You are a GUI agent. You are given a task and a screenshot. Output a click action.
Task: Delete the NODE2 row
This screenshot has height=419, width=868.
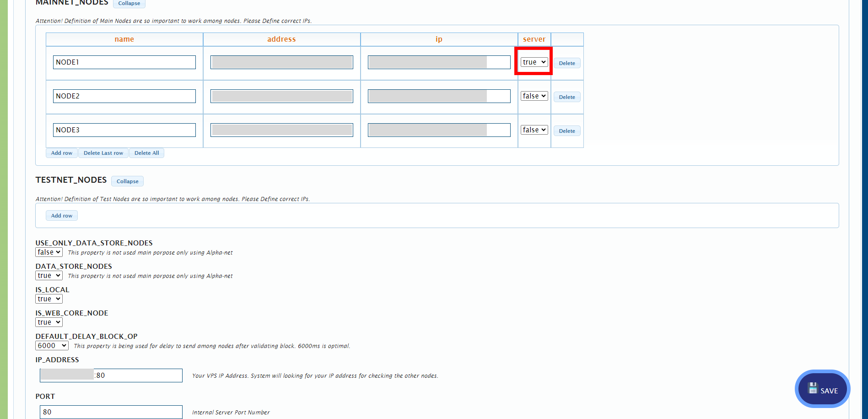pos(566,97)
